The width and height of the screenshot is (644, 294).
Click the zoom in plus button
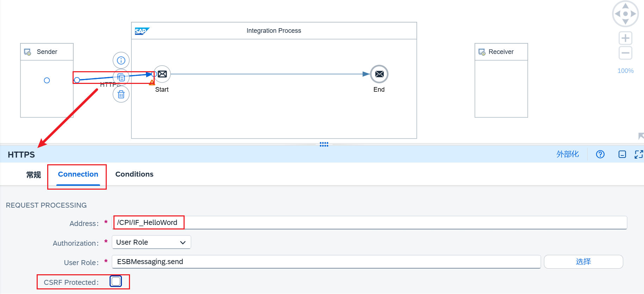[625, 38]
